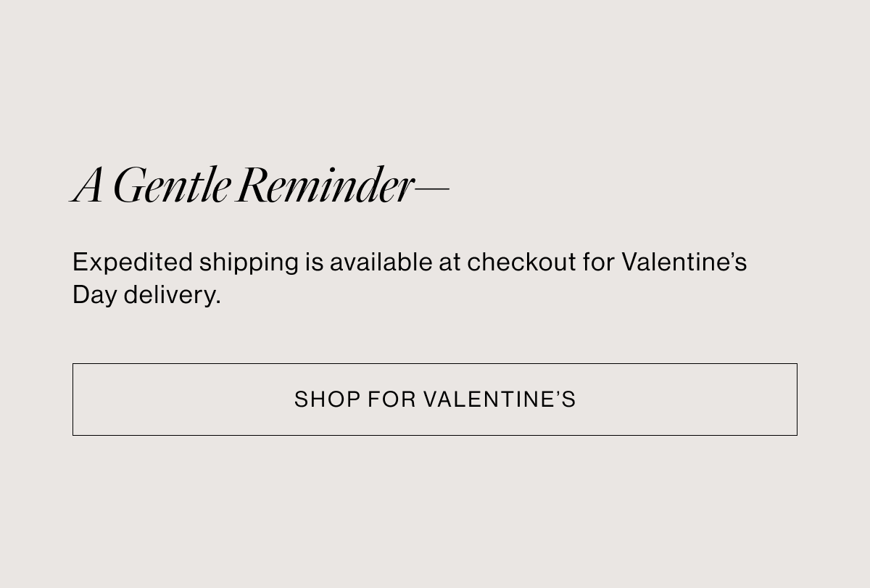Click the bottom border line of the shop button
The image size is (870, 588).
tap(434, 435)
